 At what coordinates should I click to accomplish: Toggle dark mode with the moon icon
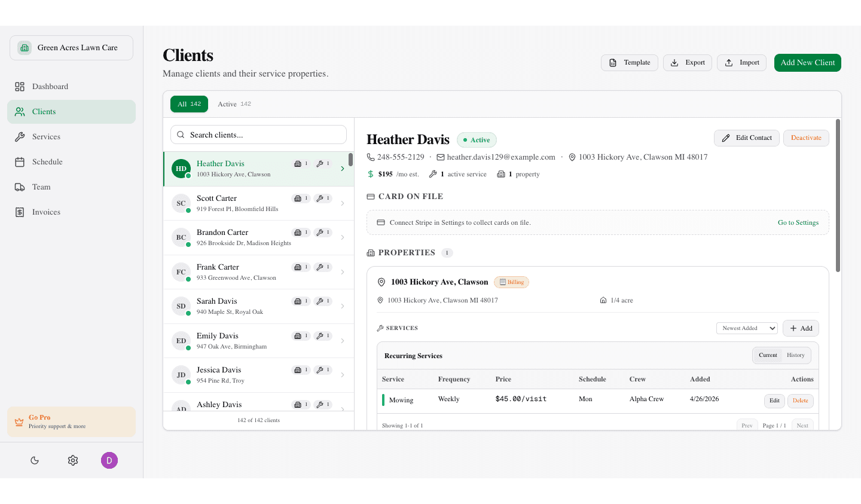pyautogui.click(x=34, y=460)
